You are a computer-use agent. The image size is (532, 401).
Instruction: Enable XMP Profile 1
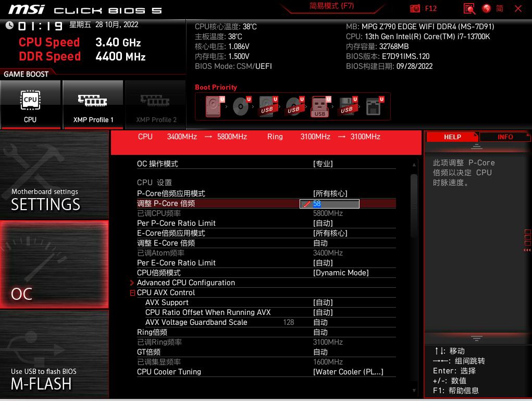pyautogui.click(x=93, y=105)
